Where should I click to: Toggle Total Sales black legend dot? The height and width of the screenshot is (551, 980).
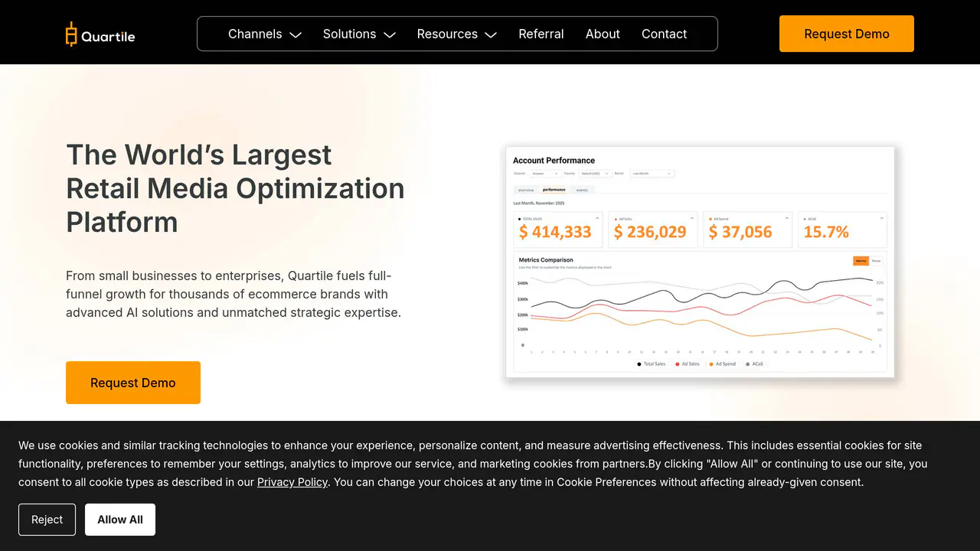click(639, 364)
